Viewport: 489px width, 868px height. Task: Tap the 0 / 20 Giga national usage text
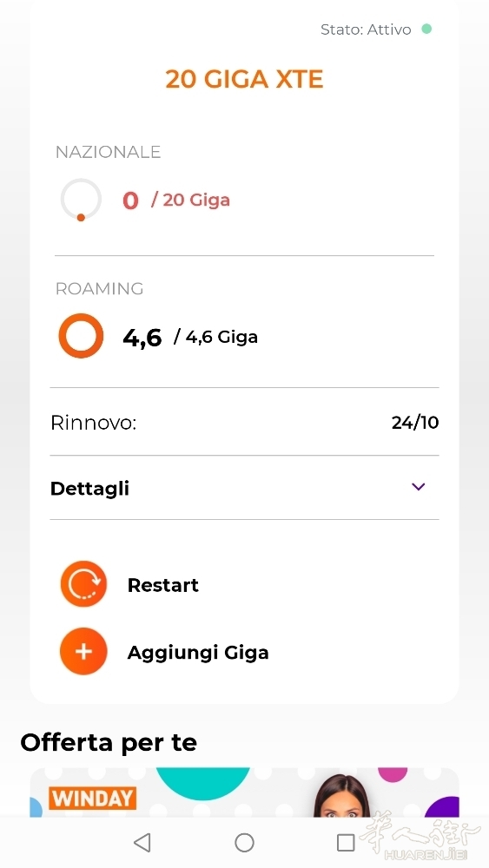point(176,200)
